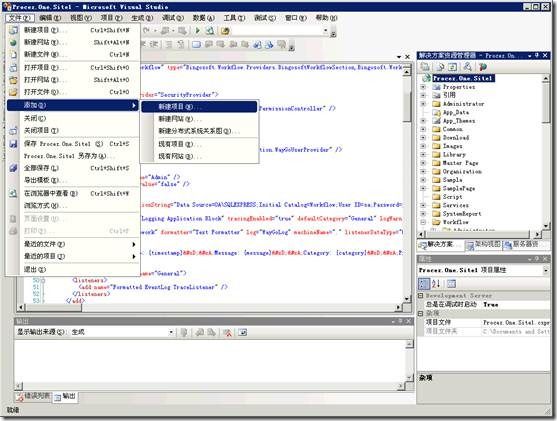Click the Solution Explorer vertical scrollbar thumb

546,103
